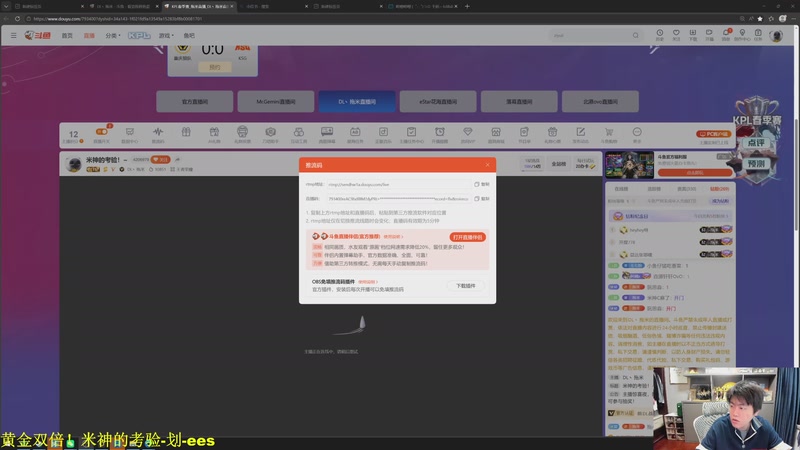Screen dimensions: 800x450
Task: Open 鱼吧 in the top navigation
Action: [189, 36]
